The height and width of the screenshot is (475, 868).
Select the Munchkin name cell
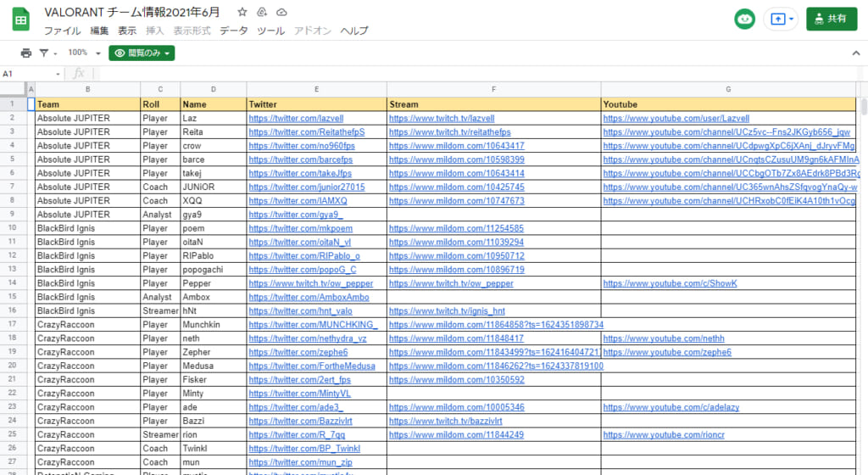[x=213, y=325]
